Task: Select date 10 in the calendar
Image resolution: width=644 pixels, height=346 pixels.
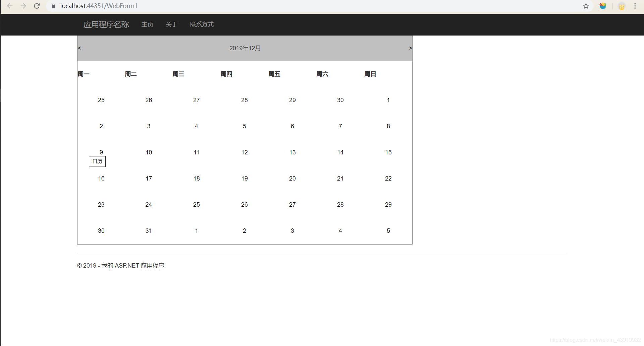Action: pos(149,152)
